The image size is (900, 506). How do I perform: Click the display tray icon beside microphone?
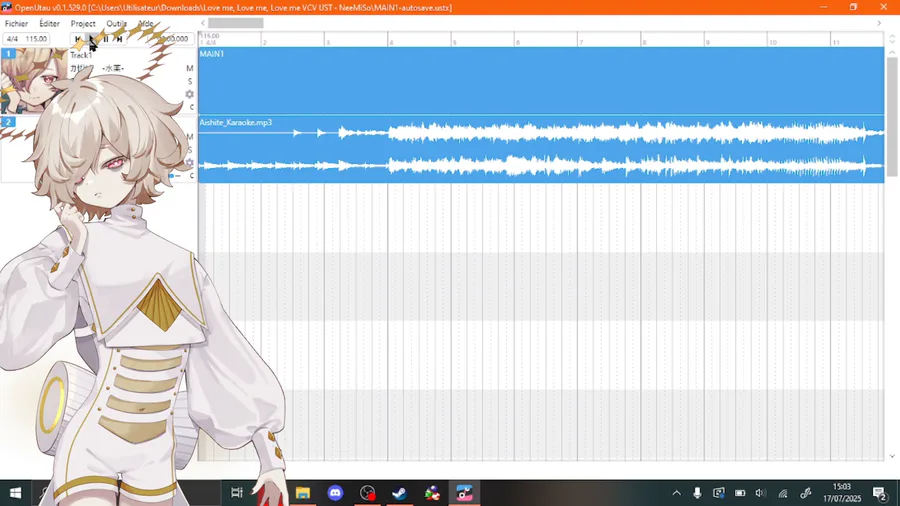[719, 493]
